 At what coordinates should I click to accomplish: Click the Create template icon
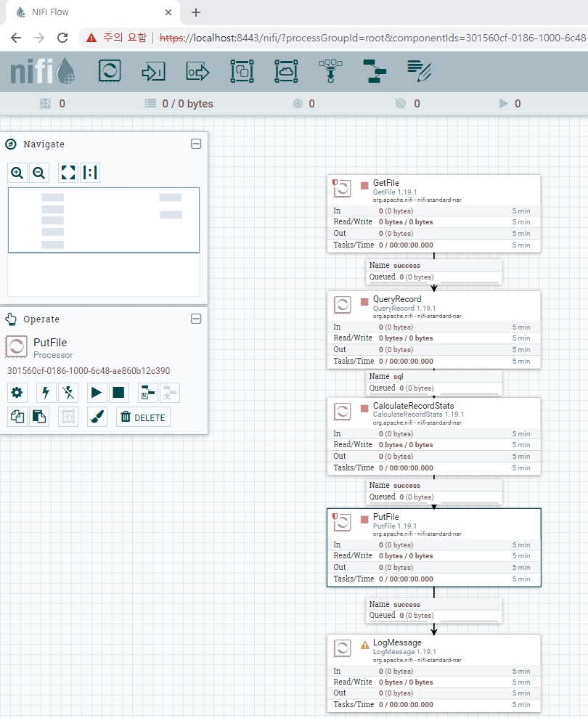click(147, 393)
